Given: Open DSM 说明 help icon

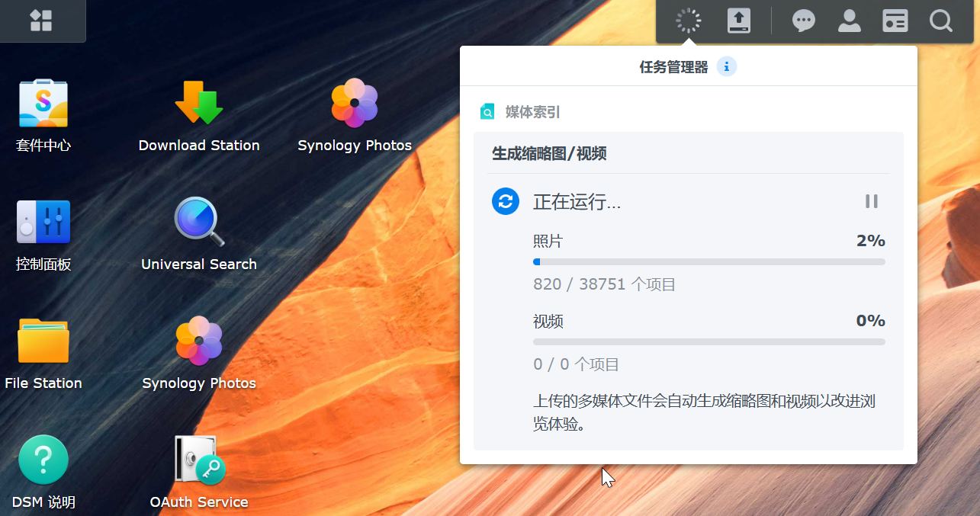Looking at the screenshot, I should coord(43,460).
